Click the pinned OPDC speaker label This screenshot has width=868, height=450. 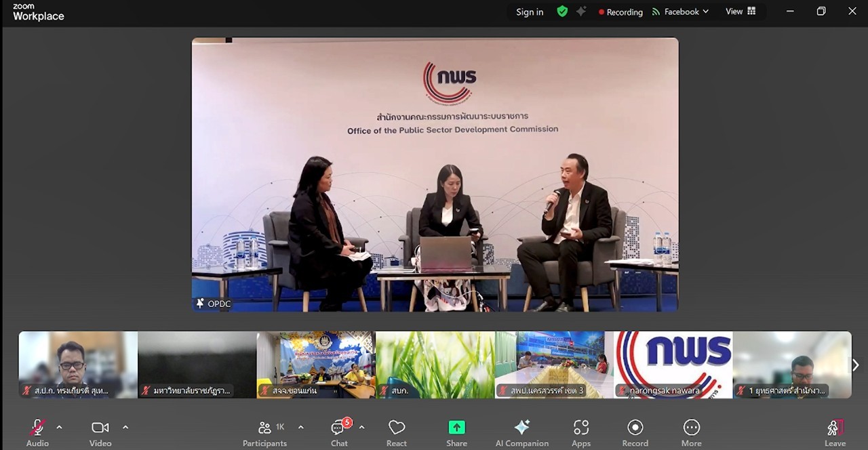[x=214, y=304]
